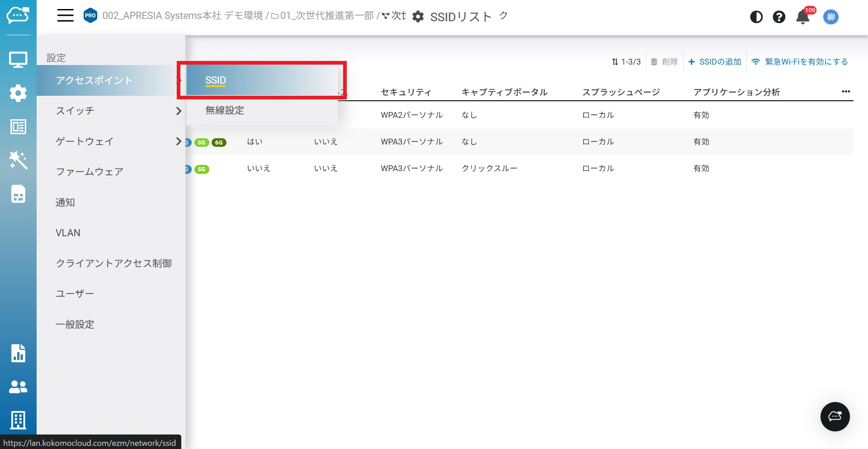Open the reports chart sidebar icon

(18, 353)
